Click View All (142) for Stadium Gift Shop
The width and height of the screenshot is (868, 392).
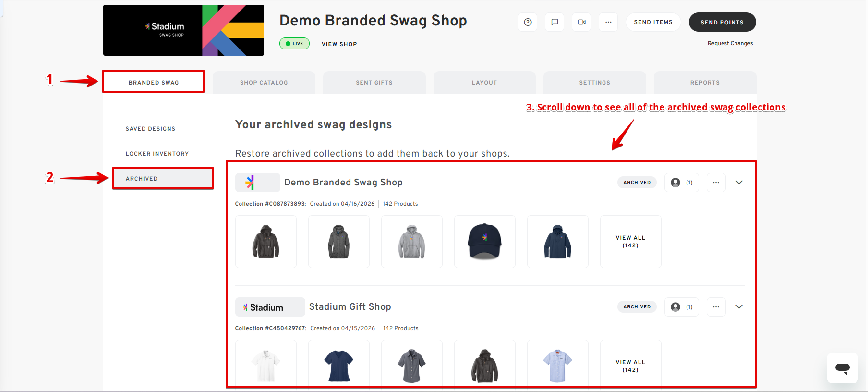630,366
